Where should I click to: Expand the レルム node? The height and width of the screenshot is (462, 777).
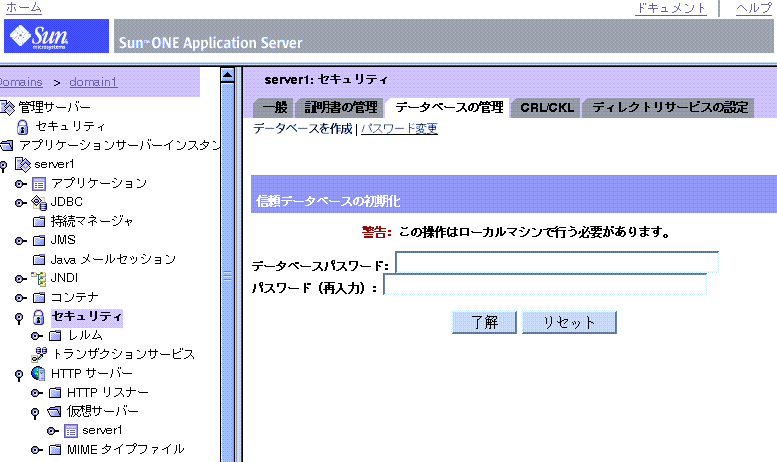pos(37,337)
